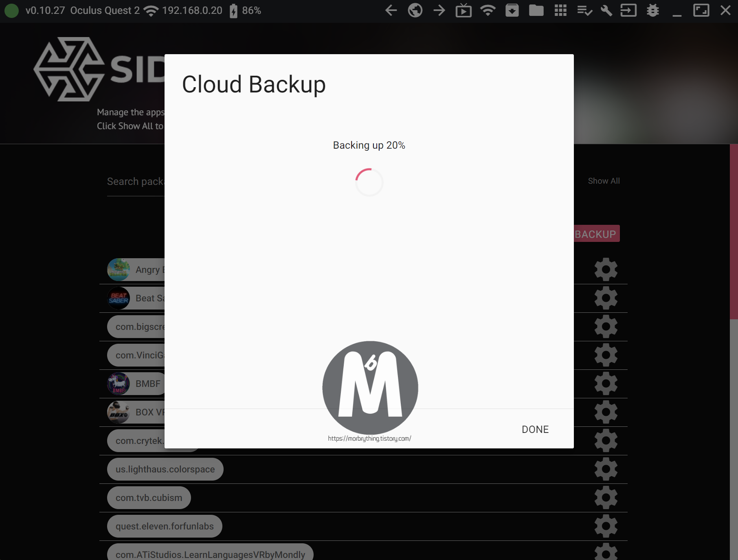Open settings gear for BMBF row
Screen dimensions: 738x560
pos(606,384)
